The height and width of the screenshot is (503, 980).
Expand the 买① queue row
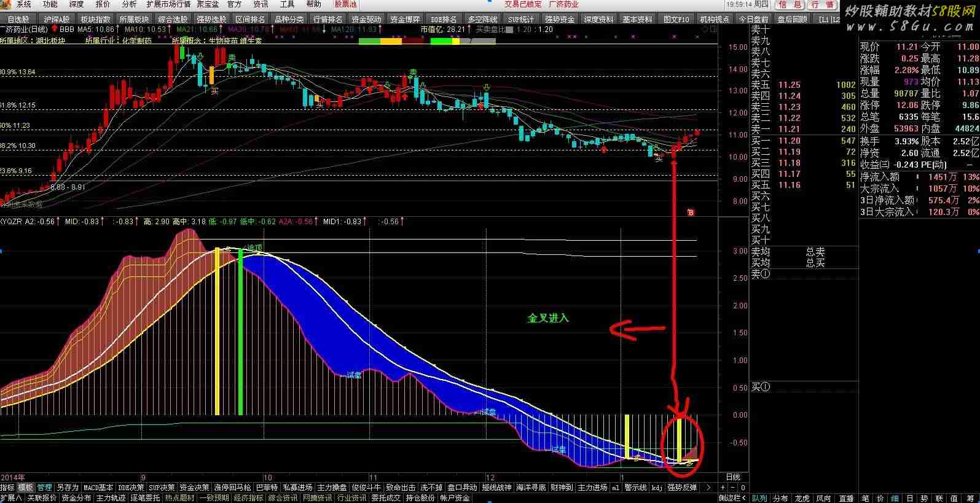[760, 387]
